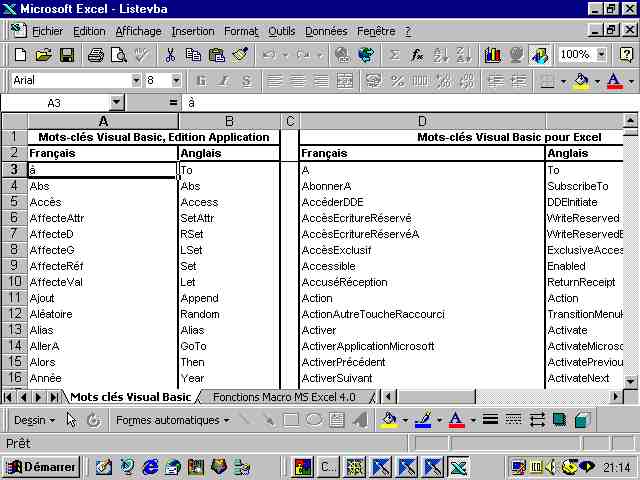Apply yellow fill color in formatting toolbar
640x480 pixels.
pyautogui.click(x=582, y=81)
